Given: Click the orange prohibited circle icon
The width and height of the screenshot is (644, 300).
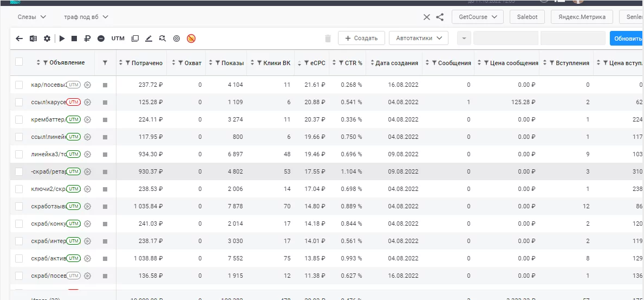Looking at the screenshot, I should pyautogui.click(x=191, y=39).
